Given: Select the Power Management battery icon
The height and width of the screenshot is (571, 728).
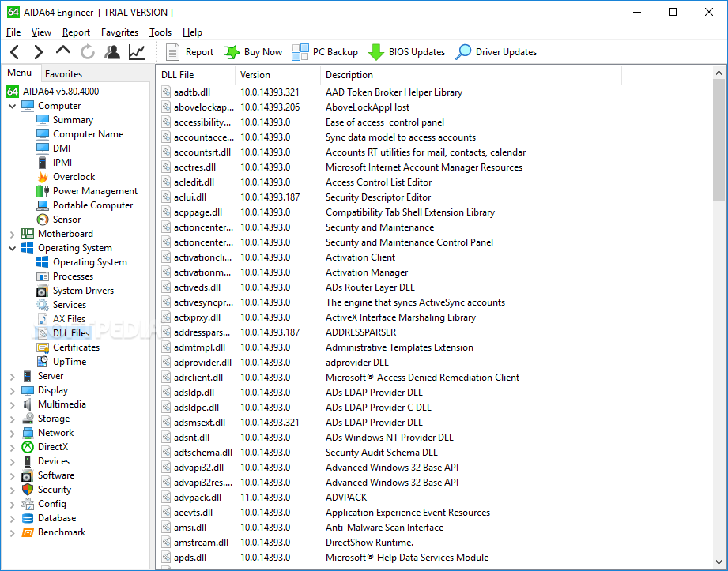Looking at the screenshot, I should click(x=42, y=191).
